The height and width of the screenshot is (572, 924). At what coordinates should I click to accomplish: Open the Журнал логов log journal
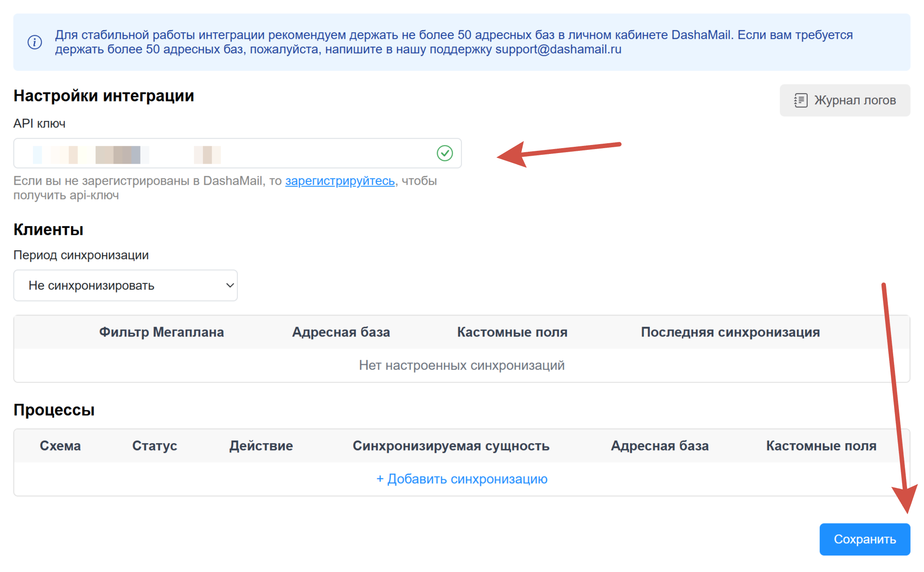tap(844, 100)
